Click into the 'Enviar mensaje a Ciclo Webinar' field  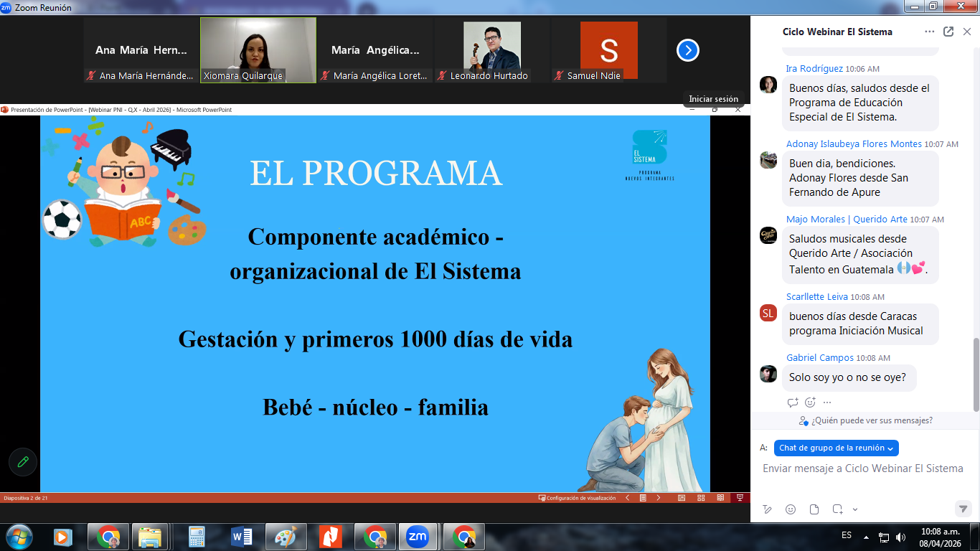862,468
